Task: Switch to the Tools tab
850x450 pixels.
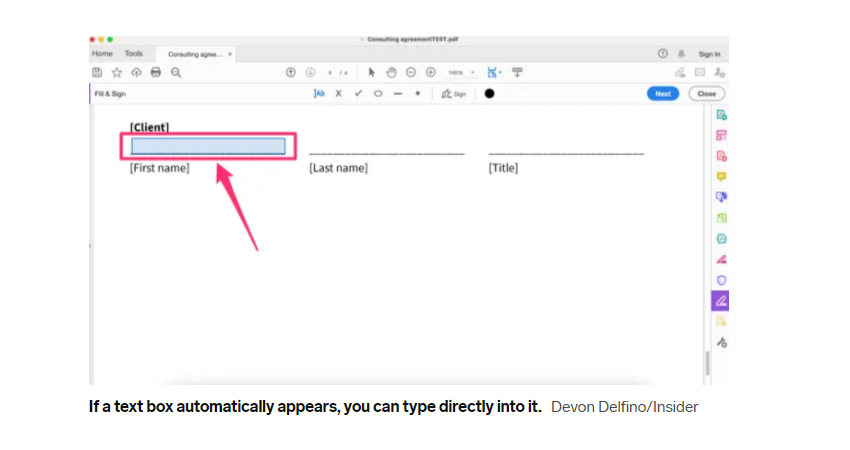Action: tap(133, 54)
